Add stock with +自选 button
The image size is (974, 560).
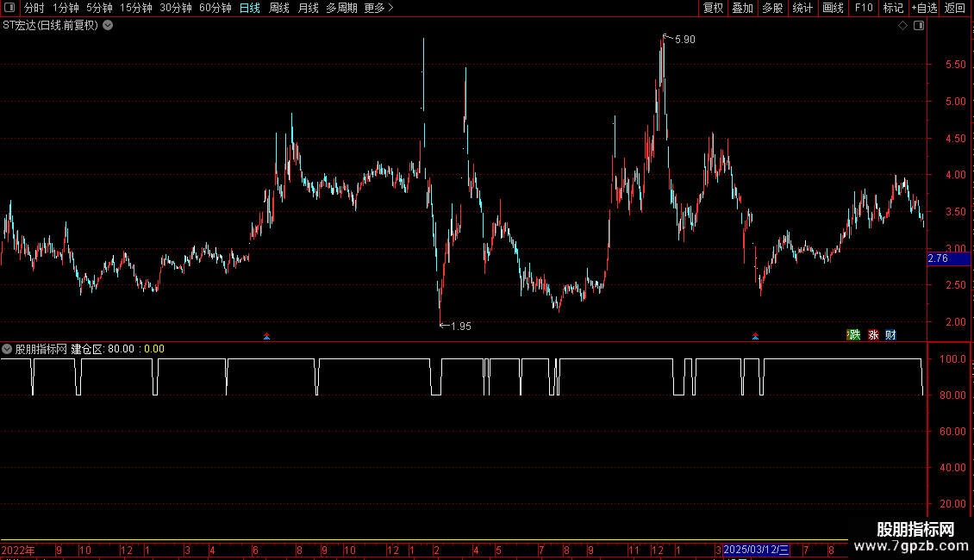point(924,8)
